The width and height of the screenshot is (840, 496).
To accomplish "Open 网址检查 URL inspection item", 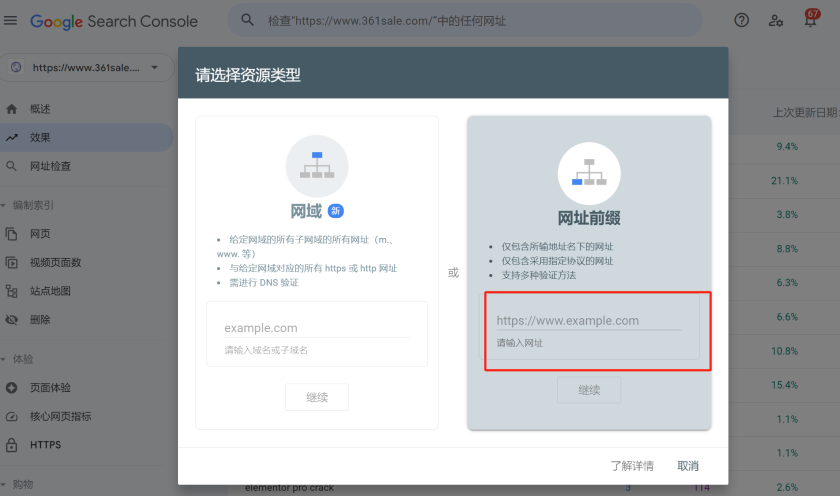I will 50,167.
